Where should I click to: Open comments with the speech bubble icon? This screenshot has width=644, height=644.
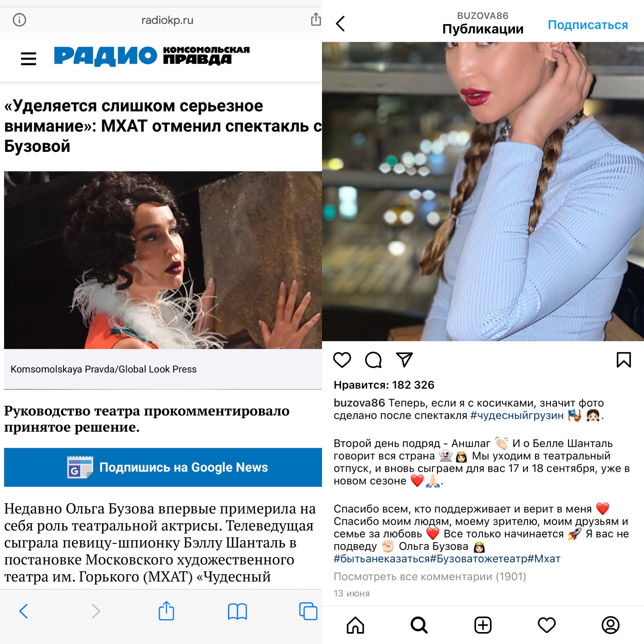373,360
